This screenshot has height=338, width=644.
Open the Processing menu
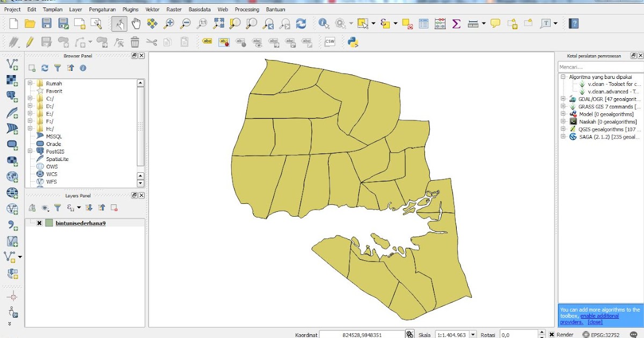pos(247,9)
